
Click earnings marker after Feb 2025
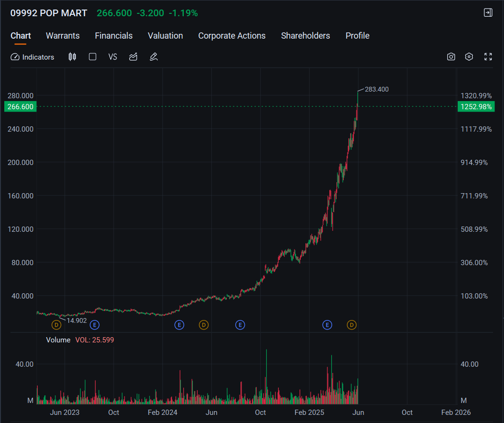(x=327, y=325)
